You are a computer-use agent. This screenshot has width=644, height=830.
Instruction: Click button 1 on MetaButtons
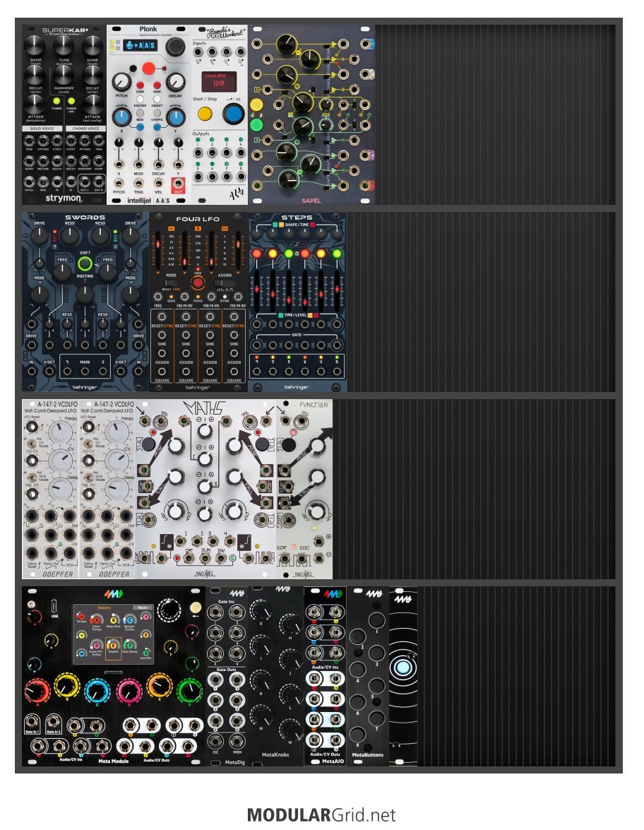pos(376,620)
